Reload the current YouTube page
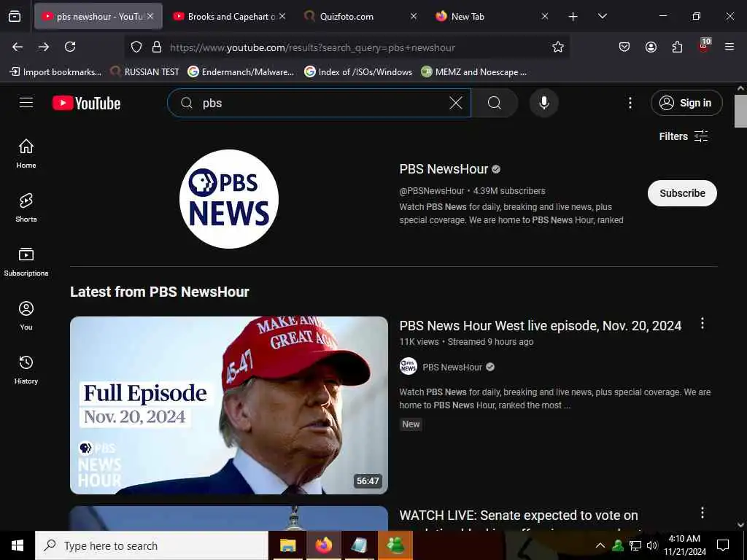The width and height of the screenshot is (747, 560). [70, 47]
